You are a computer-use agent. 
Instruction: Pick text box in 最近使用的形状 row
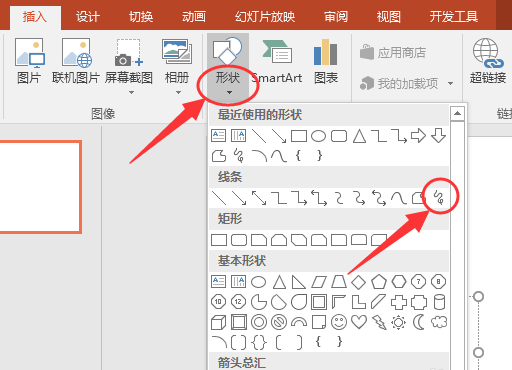(x=219, y=136)
